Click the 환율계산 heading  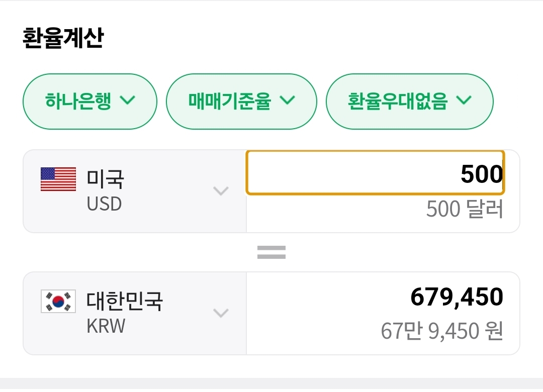pyautogui.click(x=63, y=37)
